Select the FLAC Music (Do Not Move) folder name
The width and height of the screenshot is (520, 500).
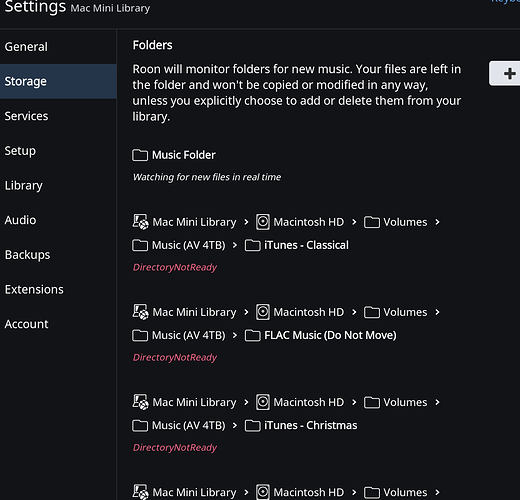click(x=330, y=335)
